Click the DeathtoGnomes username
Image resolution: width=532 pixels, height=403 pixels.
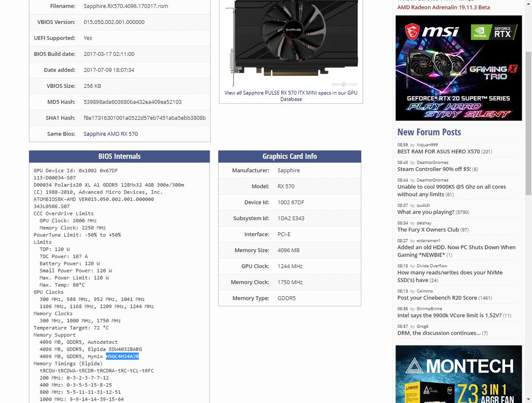pos(432,162)
